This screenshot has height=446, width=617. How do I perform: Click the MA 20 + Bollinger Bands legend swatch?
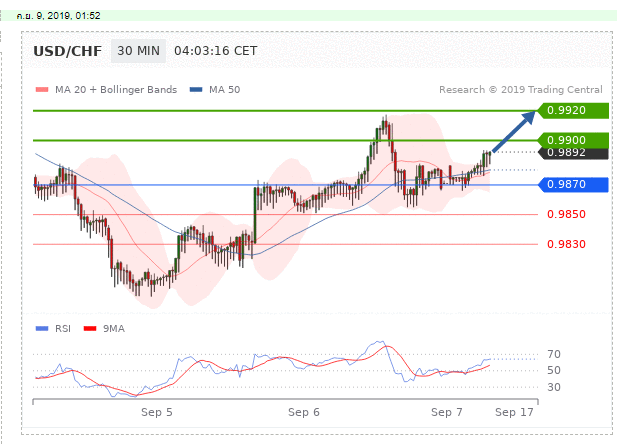pyautogui.click(x=42, y=90)
